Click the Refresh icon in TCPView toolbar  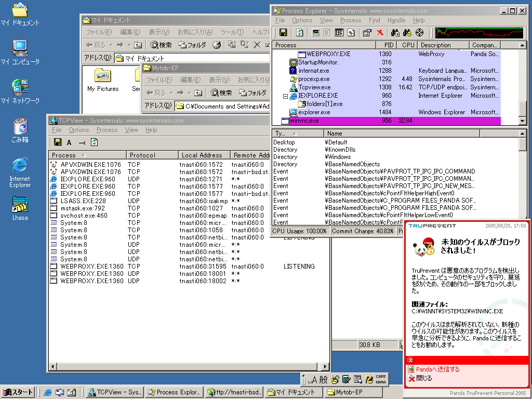pos(95,142)
